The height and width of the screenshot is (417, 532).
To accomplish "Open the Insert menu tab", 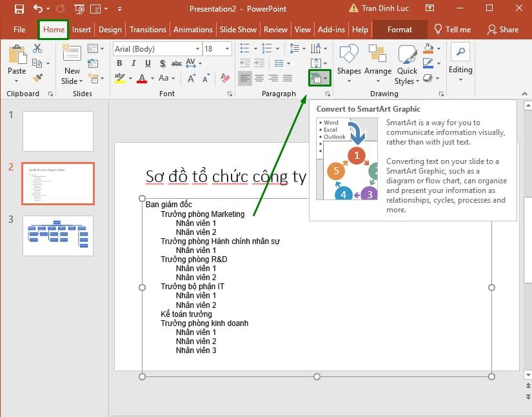I will pyautogui.click(x=81, y=29).
